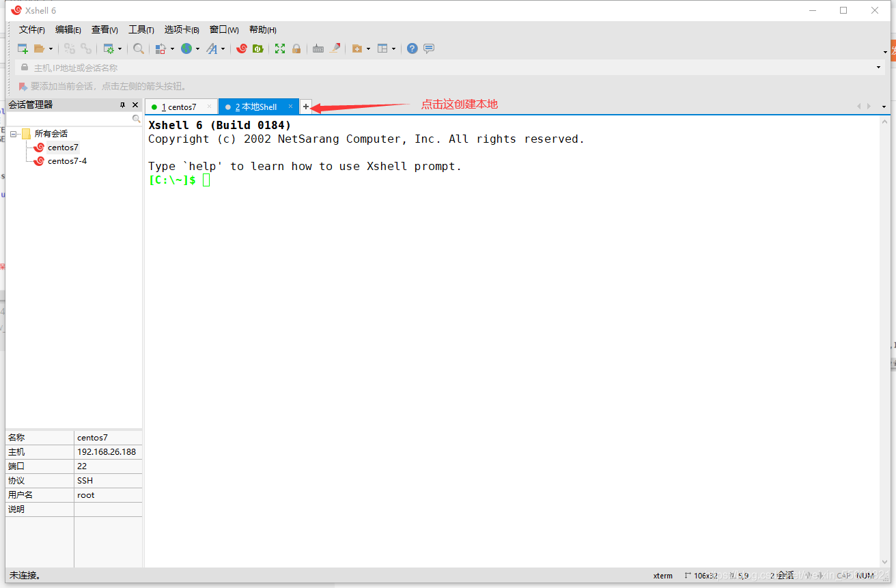
Task: Click the grayed Reconnect chain-link icon
Action: click(x=86, y=48)
